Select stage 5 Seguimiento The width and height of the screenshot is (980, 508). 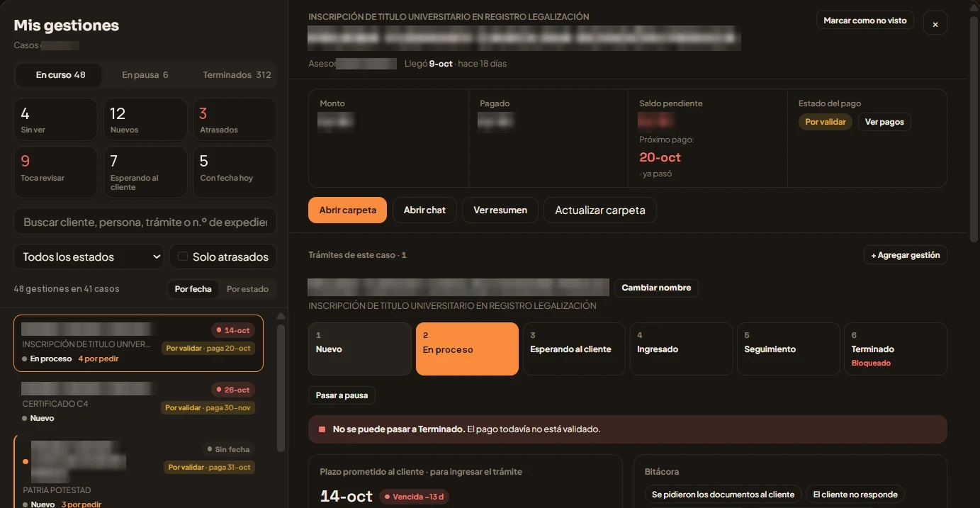click(788, 349)
